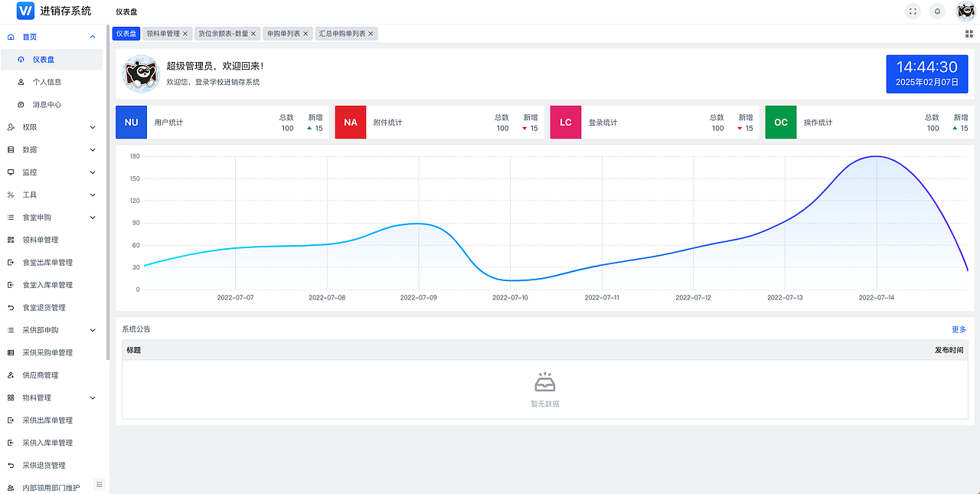This screenshot has width=980, height=494.
Task: Click the 权限 permission icon
Action: [x=11, y=127]
